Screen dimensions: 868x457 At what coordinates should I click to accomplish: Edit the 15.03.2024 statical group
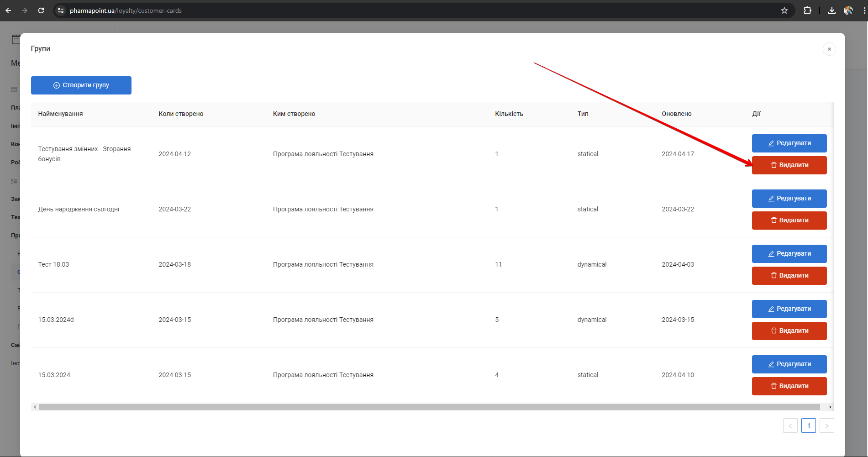click(x=789, y=364)
